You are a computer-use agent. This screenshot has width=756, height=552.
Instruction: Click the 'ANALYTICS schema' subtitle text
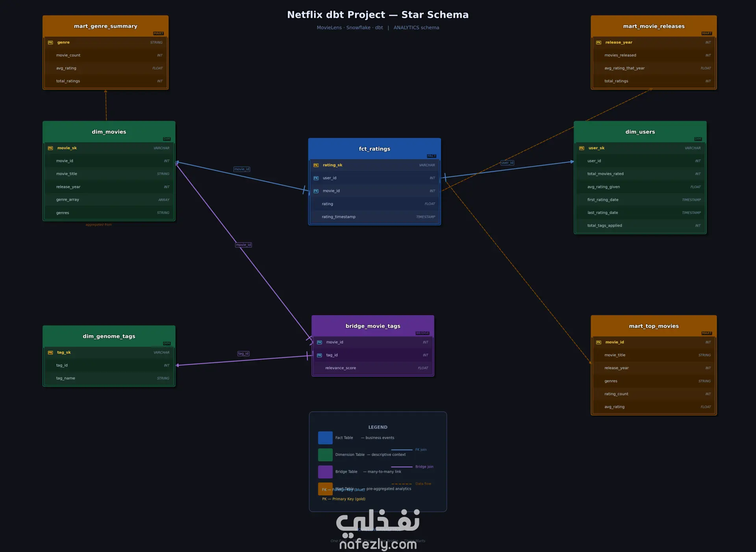[416, 28]
